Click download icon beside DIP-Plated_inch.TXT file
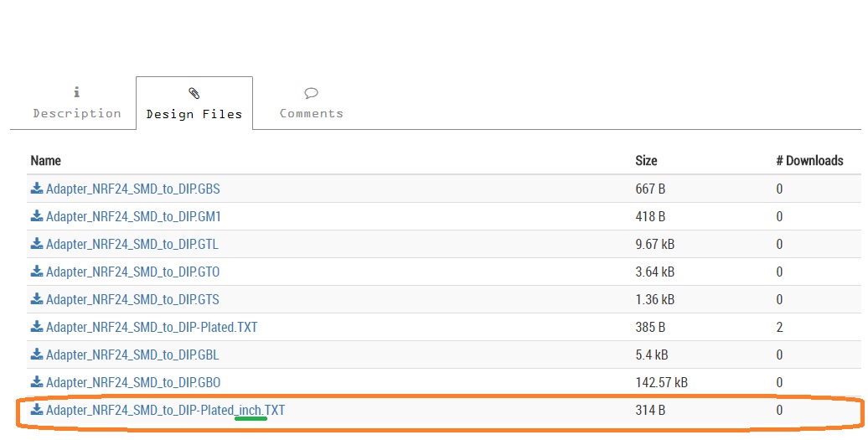 coord(37,410)
